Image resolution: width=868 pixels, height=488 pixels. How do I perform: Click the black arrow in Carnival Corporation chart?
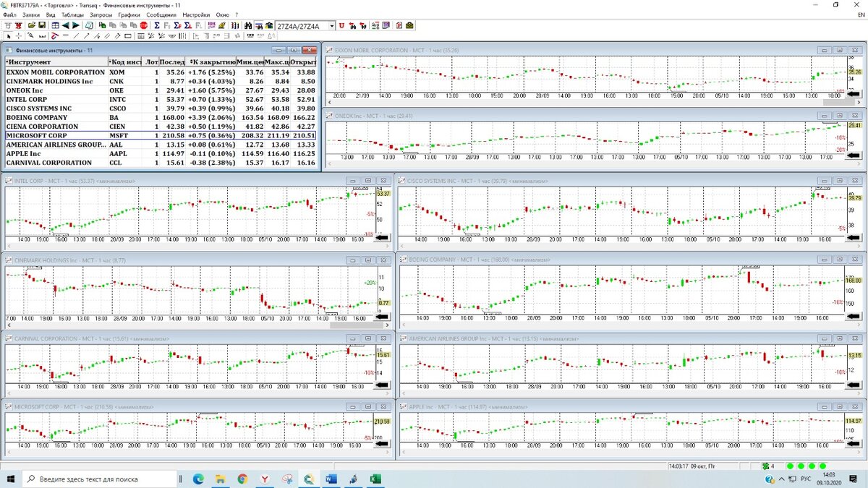click(383, 385)
